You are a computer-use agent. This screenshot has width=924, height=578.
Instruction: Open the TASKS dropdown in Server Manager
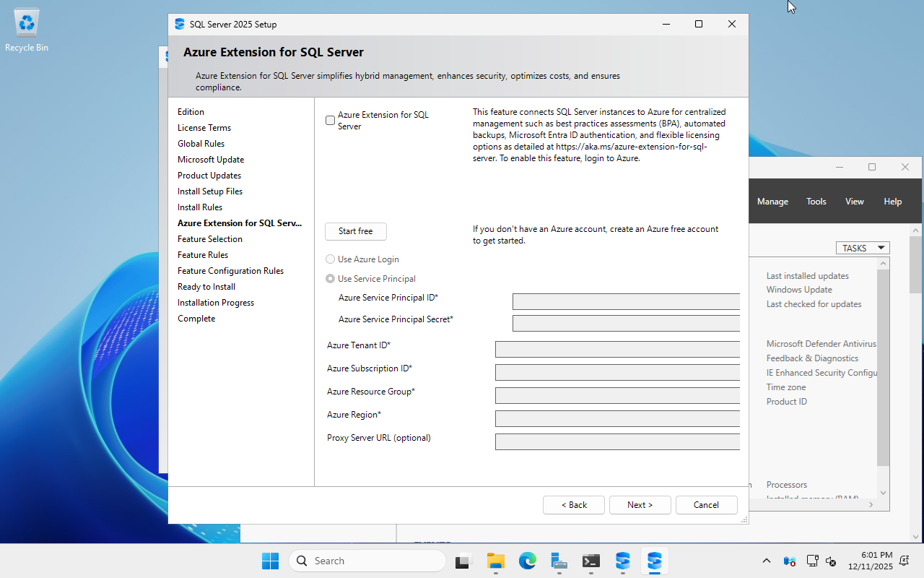coord(862,248)
